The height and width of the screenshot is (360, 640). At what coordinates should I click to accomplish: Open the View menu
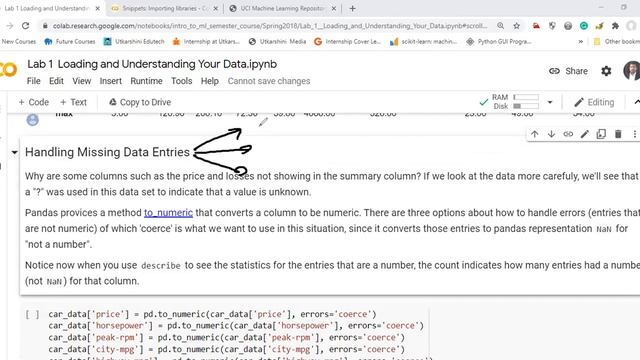[x=82, y=81]
